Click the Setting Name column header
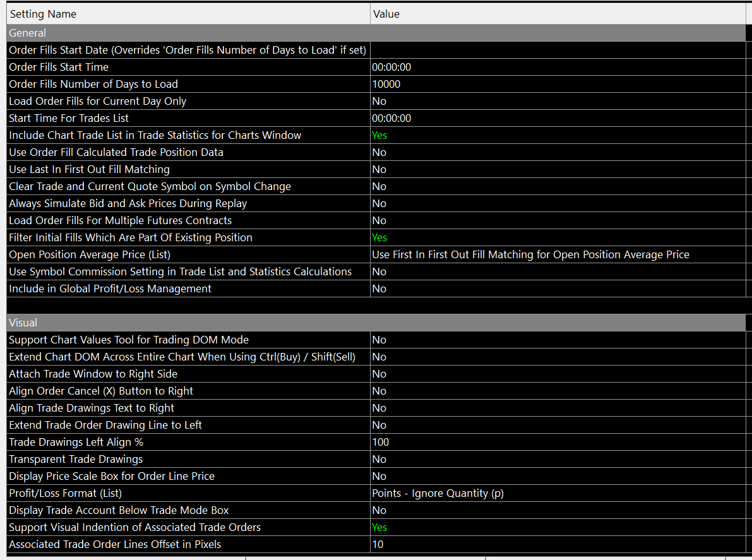Image resolution: width=752 pixels, height=560 pixels. tap(189, 14)
